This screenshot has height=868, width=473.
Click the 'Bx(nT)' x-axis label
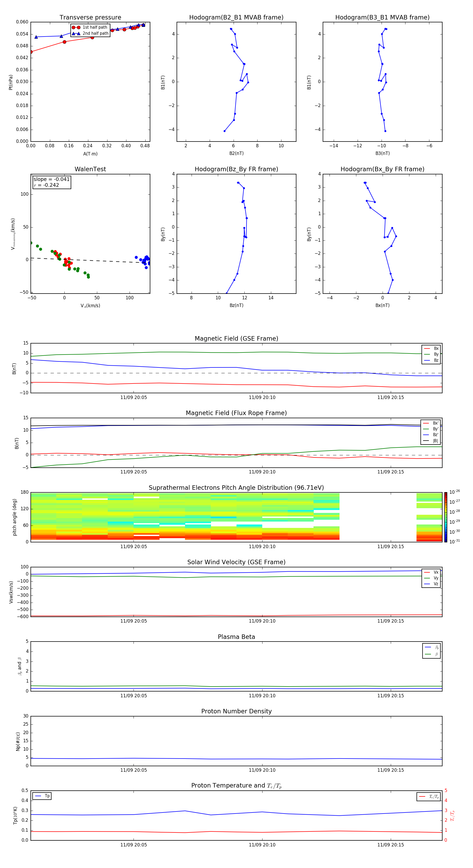click(x=382, y=305)
